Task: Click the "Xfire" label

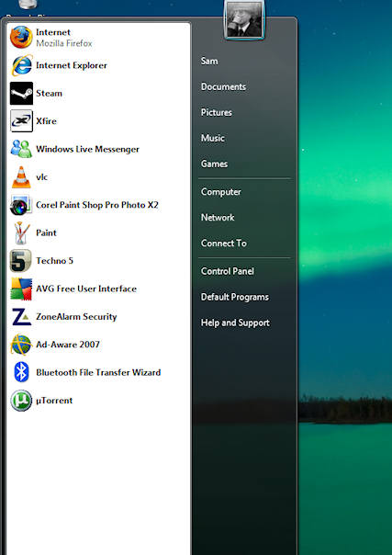Action: pyautogui.click(x=46, y=121)
